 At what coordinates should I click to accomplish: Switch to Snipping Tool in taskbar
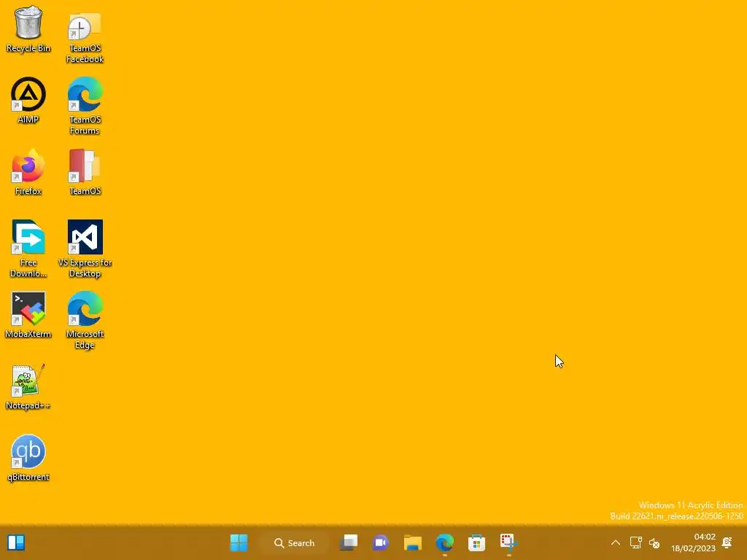(508, 542)
